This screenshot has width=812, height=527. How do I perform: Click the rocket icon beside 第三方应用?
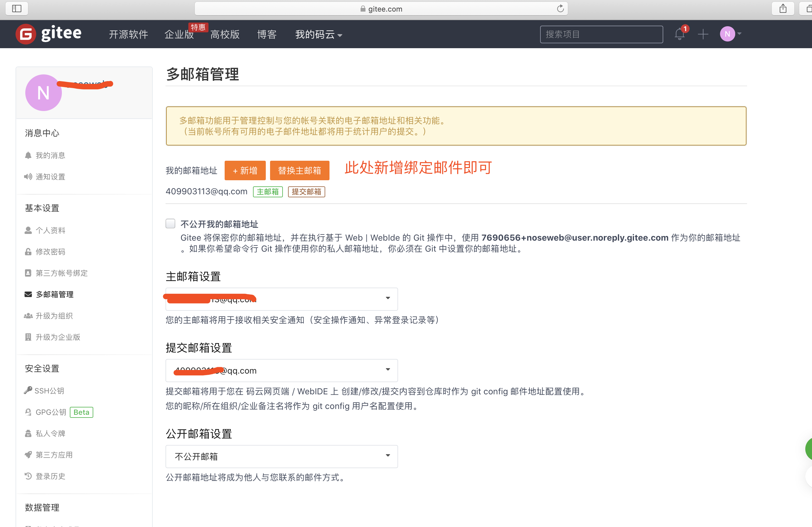coord(28,455)
